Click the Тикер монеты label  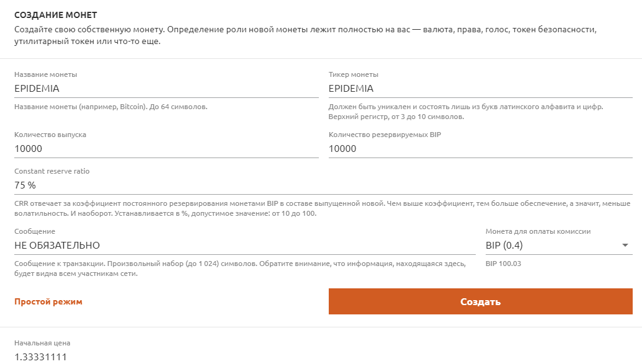[x=354, y=74]
